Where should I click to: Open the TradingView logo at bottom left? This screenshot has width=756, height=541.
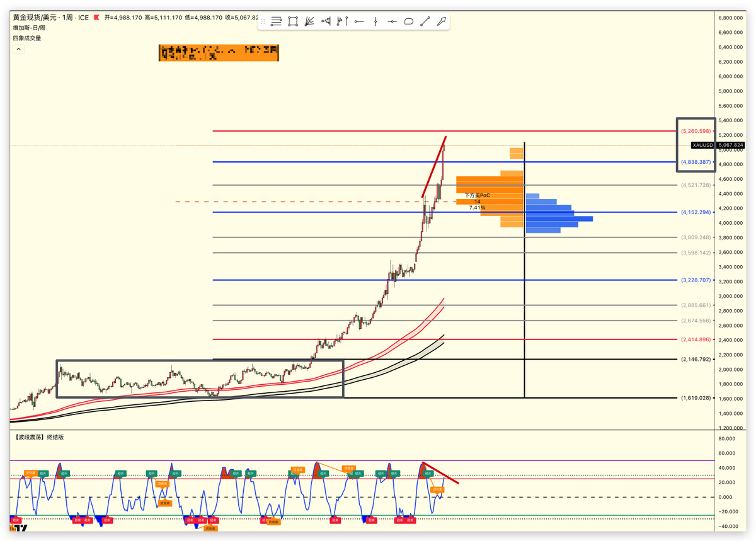pyautogui.click(x=20, y=528)
